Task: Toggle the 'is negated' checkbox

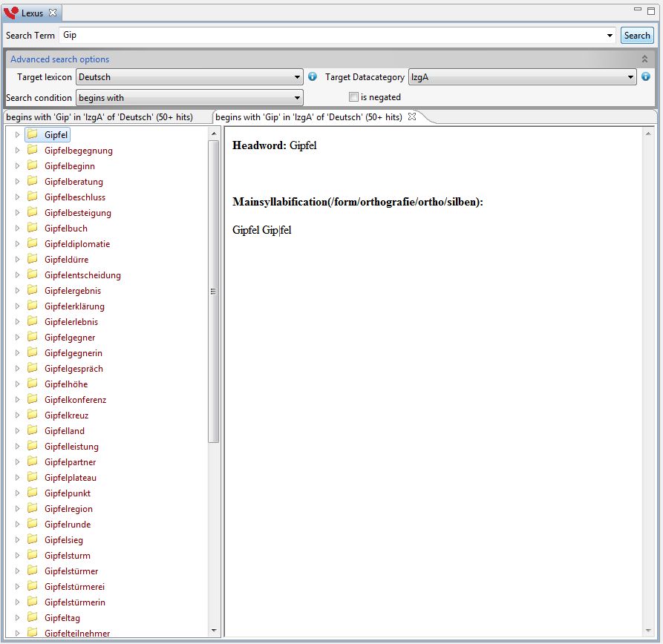Action: [x=354, y=97]
